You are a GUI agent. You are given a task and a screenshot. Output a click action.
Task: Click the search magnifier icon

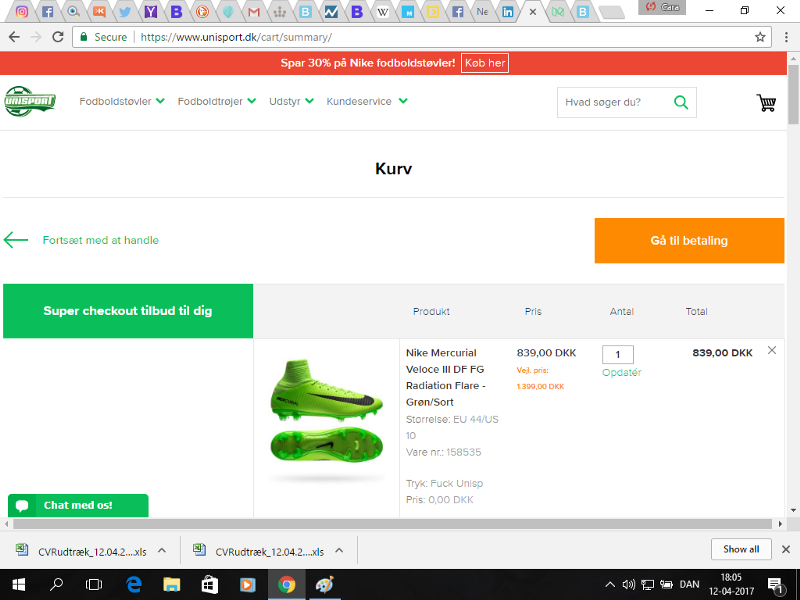pos(681,102)
